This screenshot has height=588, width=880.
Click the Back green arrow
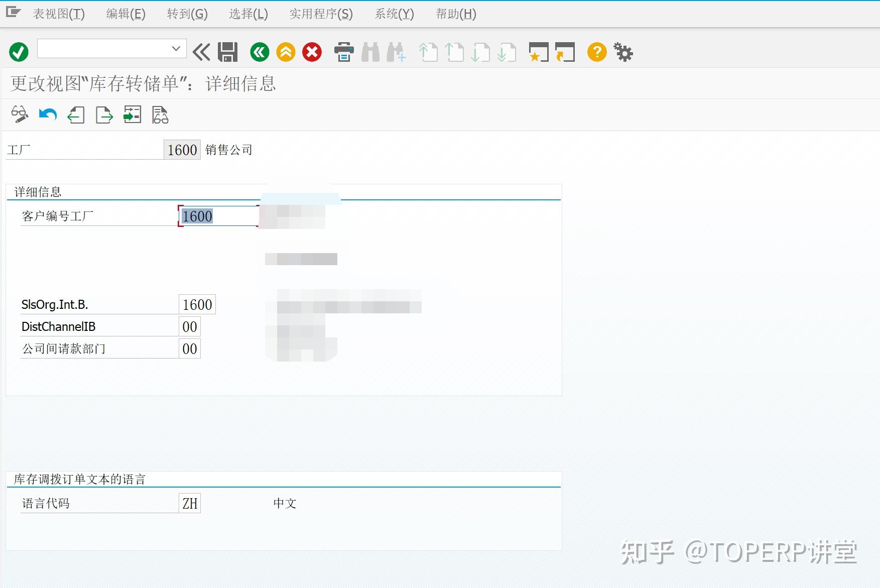pyautogui.click(x=259, y=52)
